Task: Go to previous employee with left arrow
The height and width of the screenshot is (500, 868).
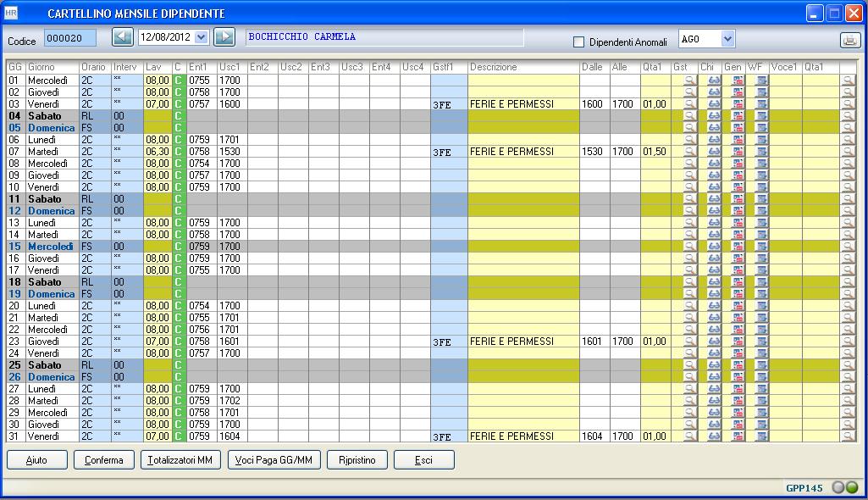Action: click(122, 37)
